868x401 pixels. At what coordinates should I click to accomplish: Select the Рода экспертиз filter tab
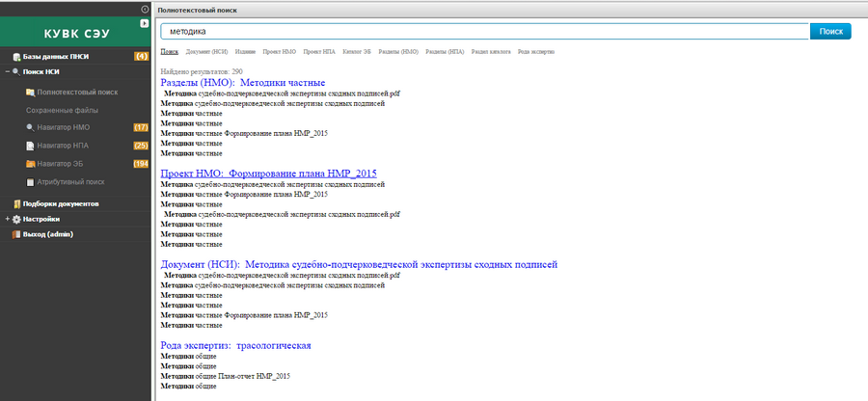click(536, 51)
